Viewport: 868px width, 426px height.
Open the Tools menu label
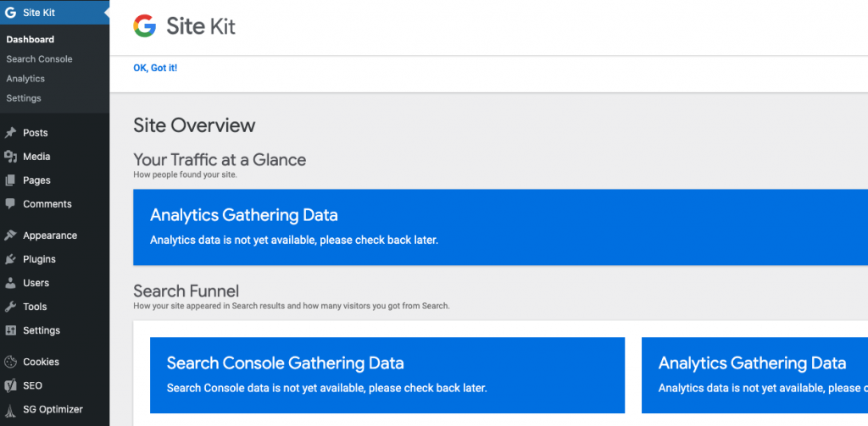pyautogui.click(x=35, y=307)
